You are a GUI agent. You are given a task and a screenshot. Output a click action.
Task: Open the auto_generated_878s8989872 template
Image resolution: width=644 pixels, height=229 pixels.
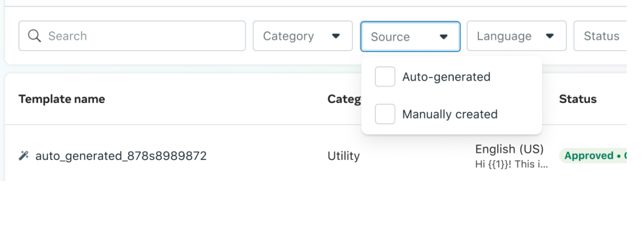tap(121, 156)
